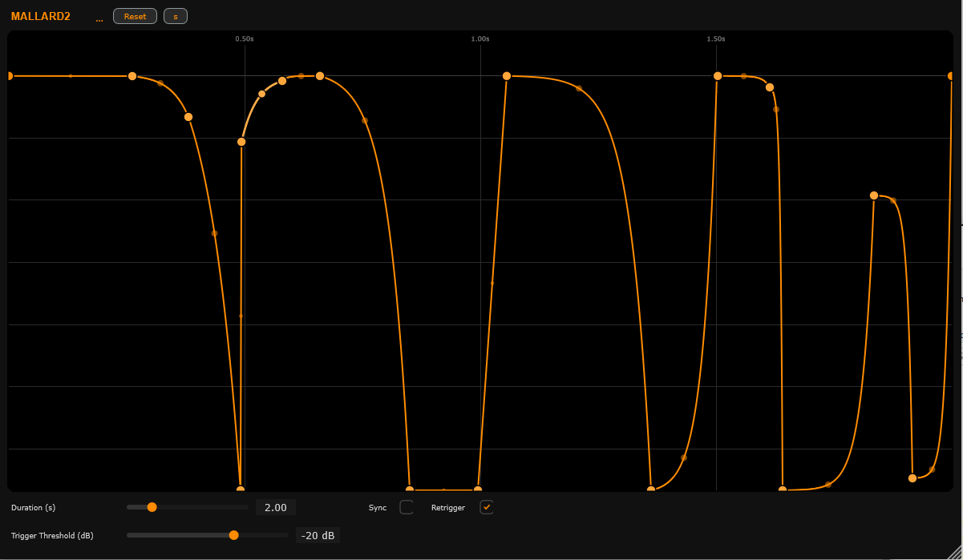
Task: Click the 0.50s time ruler label
Action: pyautogui.click(x=245, y=38)
